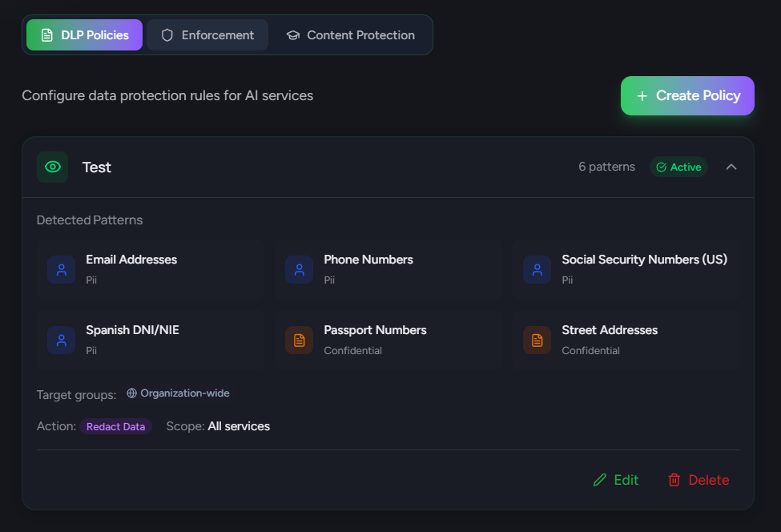Screen dimensions: 781x532
Task: Expand the Phone Numbers pattern card
Action: point(388,269)
